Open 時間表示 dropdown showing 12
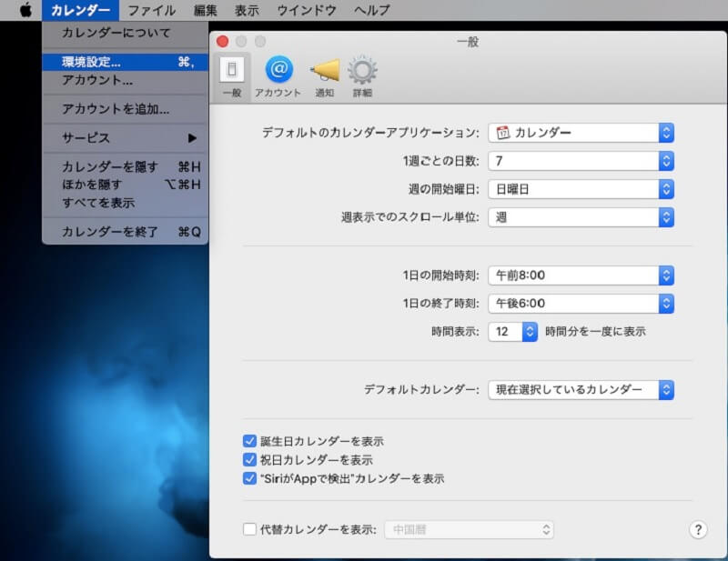 tap(513, 332)
